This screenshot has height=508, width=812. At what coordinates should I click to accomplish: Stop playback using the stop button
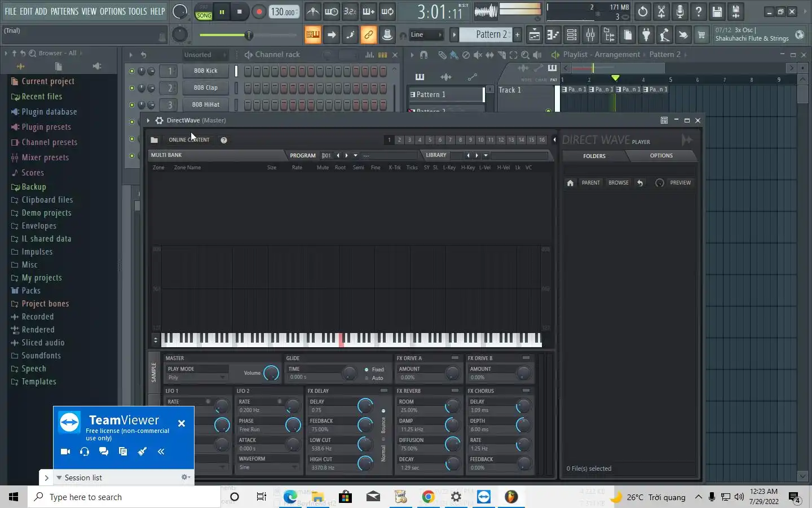[240, 12]
